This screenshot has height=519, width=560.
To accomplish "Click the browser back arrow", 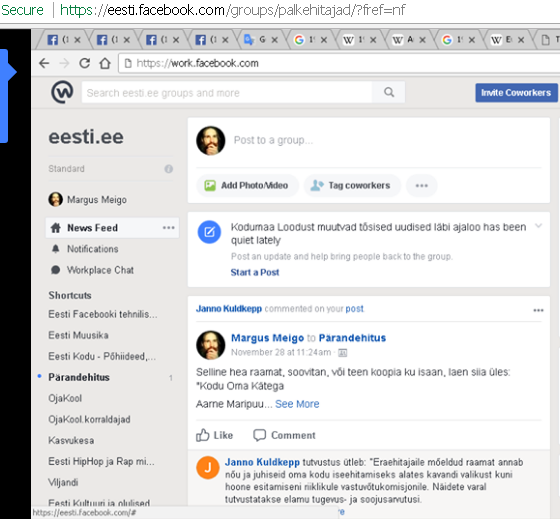I will coord(44,63).
